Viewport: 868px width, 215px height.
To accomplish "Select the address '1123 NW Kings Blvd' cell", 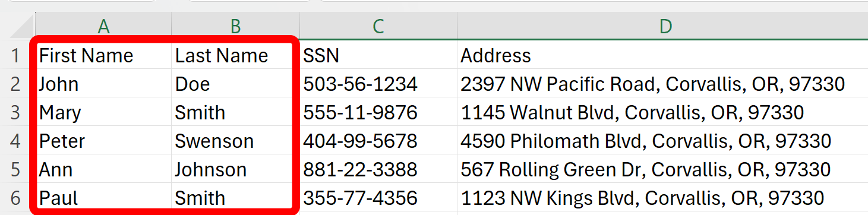I will [x=662, y=198].
